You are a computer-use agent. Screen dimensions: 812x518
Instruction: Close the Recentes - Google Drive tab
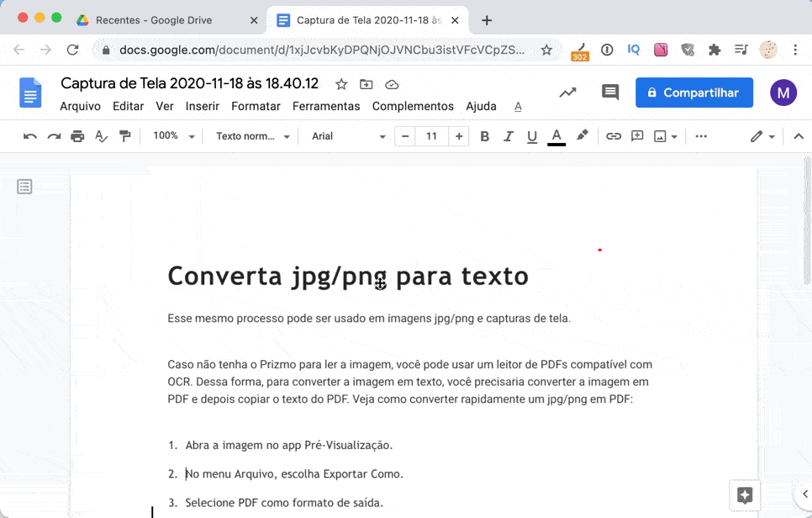tap(254, 20)
